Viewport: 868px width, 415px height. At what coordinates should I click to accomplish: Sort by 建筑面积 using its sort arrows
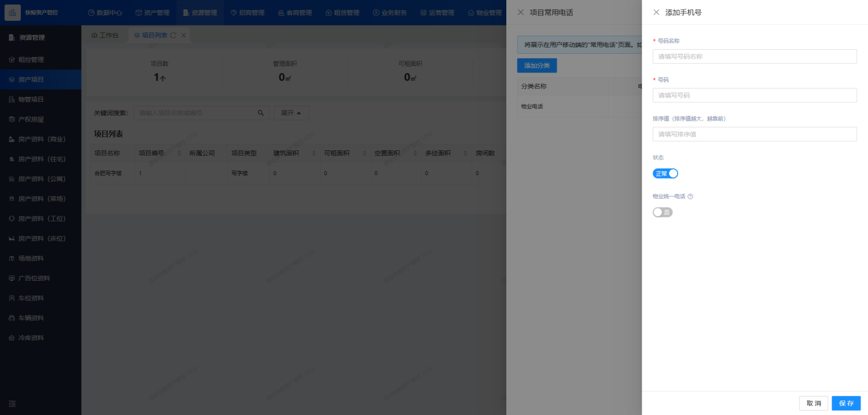314,153
